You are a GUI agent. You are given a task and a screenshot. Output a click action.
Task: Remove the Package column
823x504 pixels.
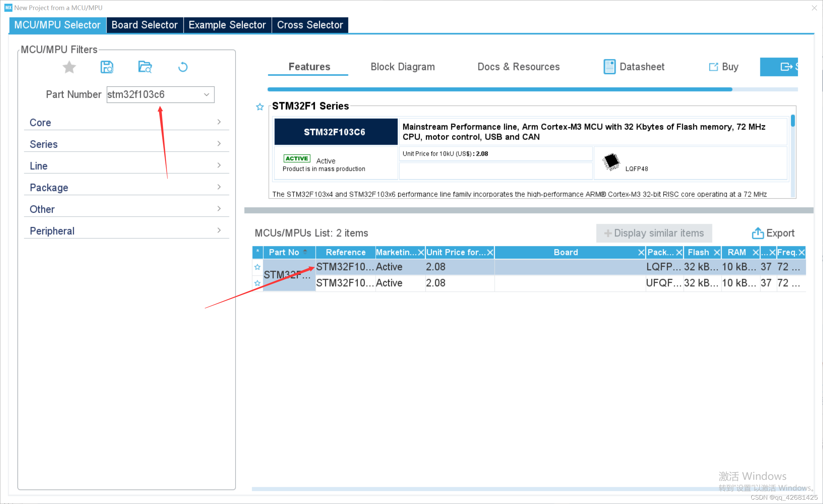679,252
